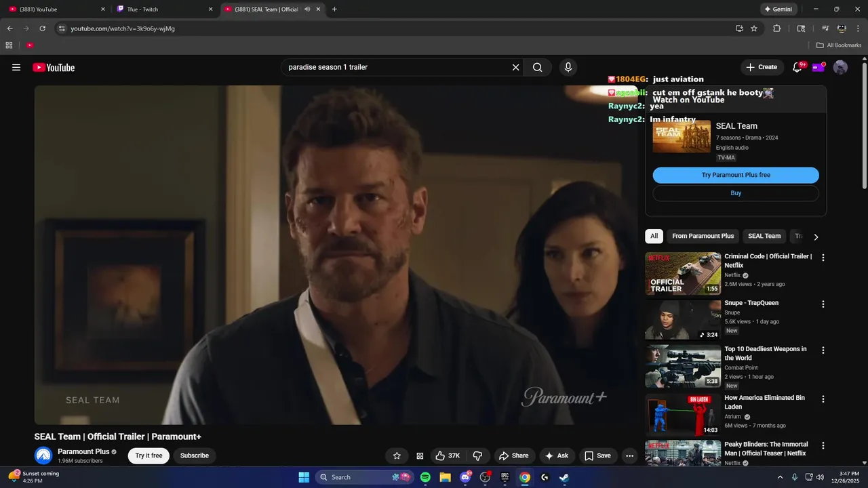Share the video
The image size is (868, 488).
513,455
